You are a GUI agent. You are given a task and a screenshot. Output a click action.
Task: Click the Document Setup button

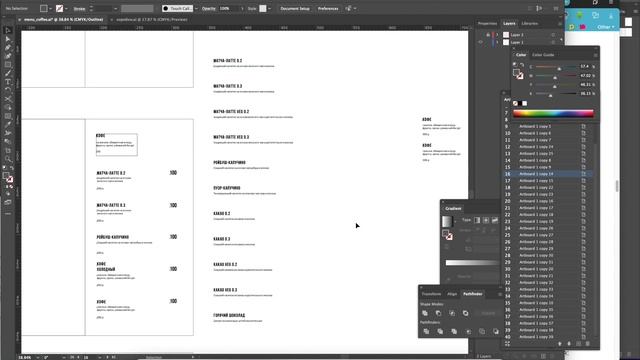click(295, 9)
